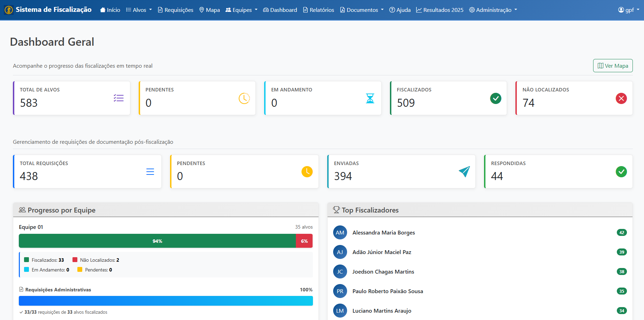This screenshot has height=320, width=644.
Task: Expand the Alvos dropdown menu
Action: [139, 10]
